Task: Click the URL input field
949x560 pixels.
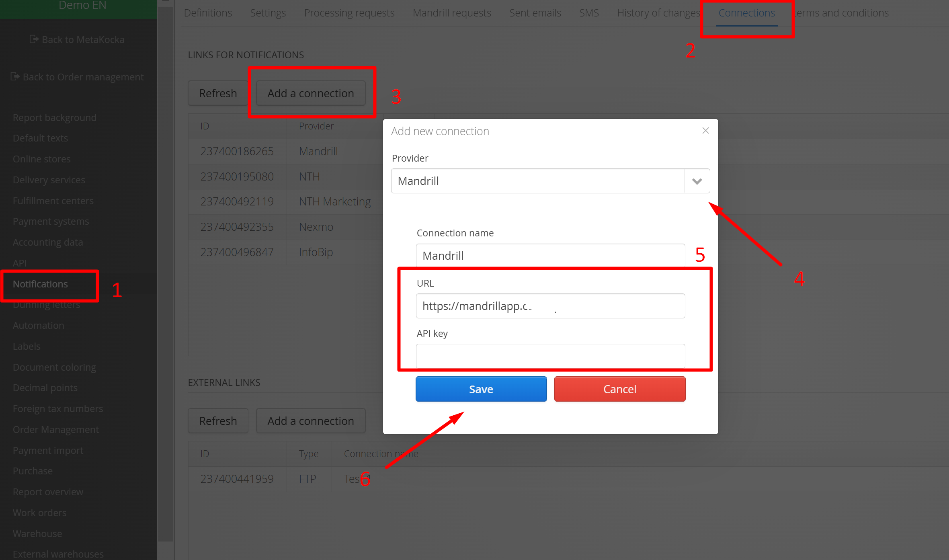Action: [x=550, y=306]
